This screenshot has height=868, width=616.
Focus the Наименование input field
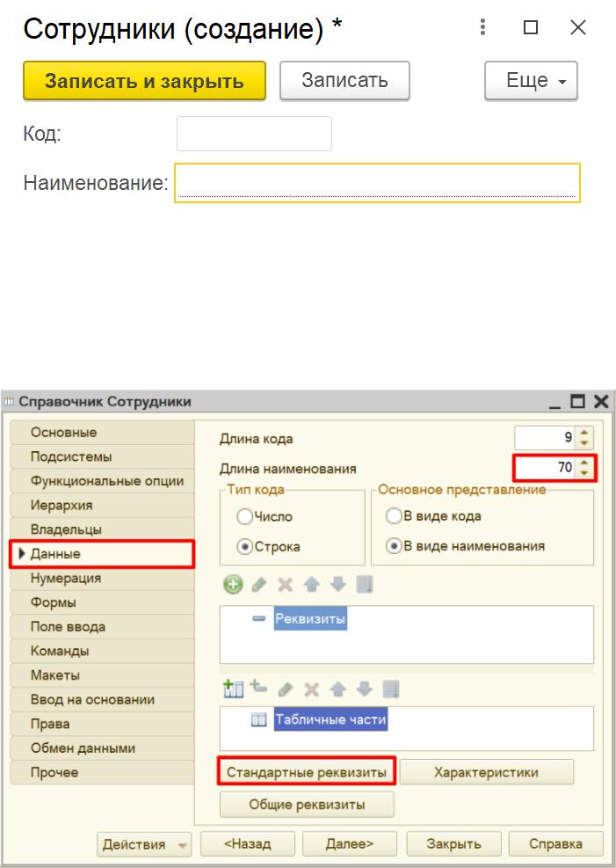[x=377, y=183]
